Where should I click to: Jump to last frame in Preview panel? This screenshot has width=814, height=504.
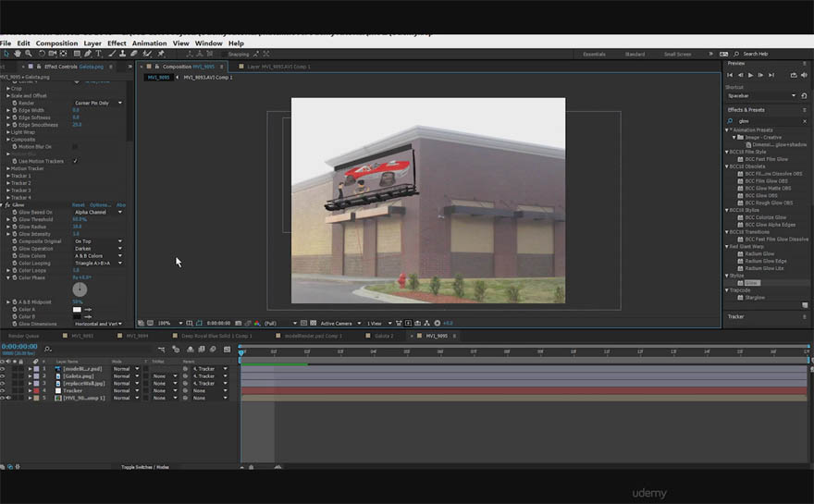pos(771,75)
